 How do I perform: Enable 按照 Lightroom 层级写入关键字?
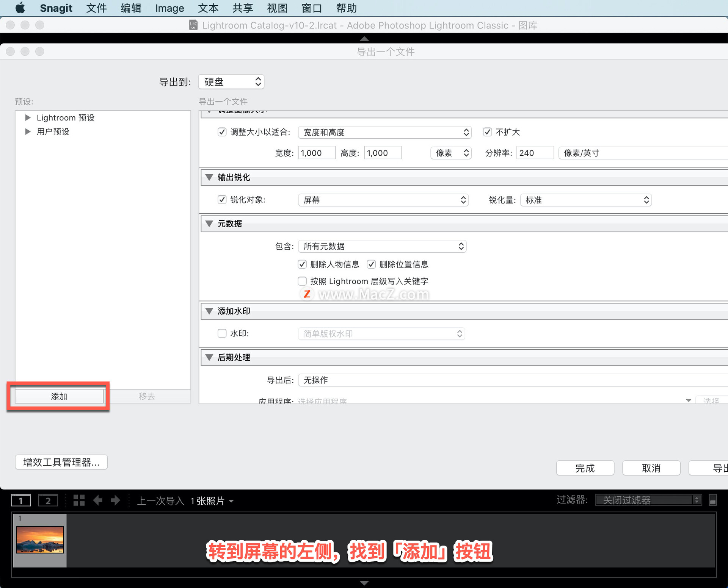[x=302, y=281]
